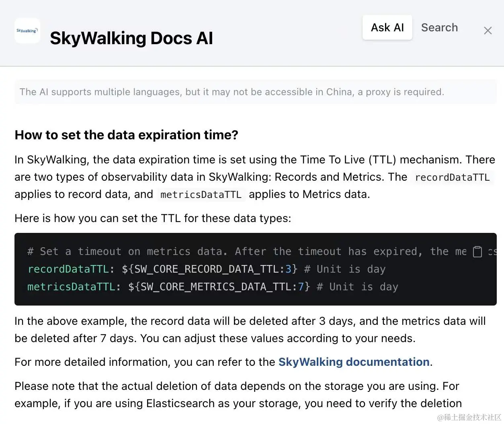The height and width of the screenshot is (424, 504).
Task: Click the inline metricsDataTTL code in paragraph
Action: (x=201, y=195)
